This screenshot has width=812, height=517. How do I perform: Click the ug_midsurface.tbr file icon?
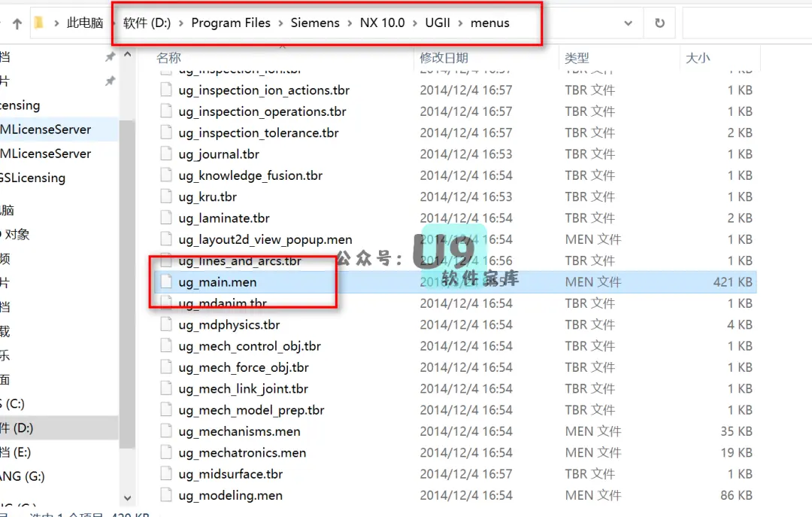pos(166,474)
